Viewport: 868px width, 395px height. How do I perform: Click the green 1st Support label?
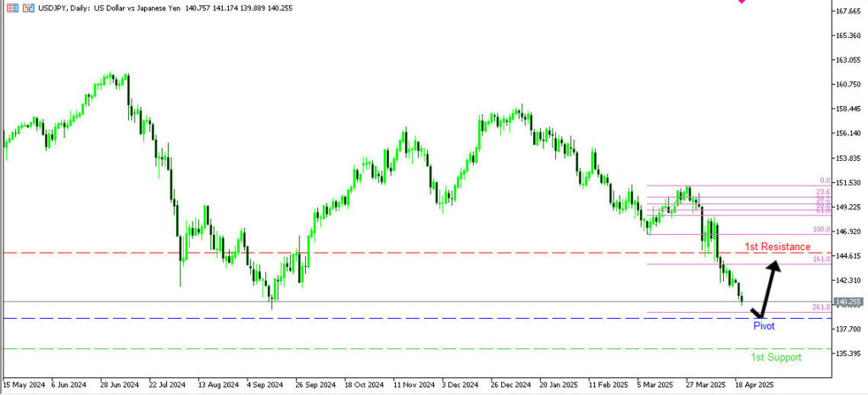(x=776, y=358)
